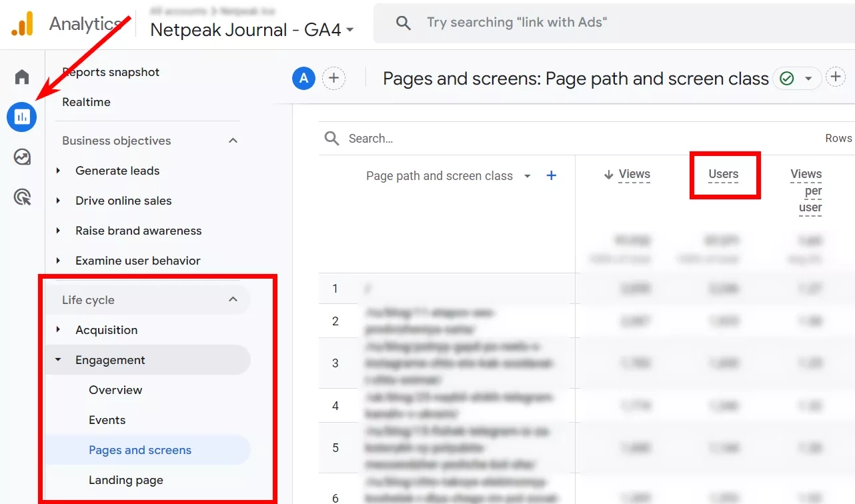Select the Home icon in the navigation rail
Screen dimensions: 855x504
pyautogui.click(x=21, y=77)
